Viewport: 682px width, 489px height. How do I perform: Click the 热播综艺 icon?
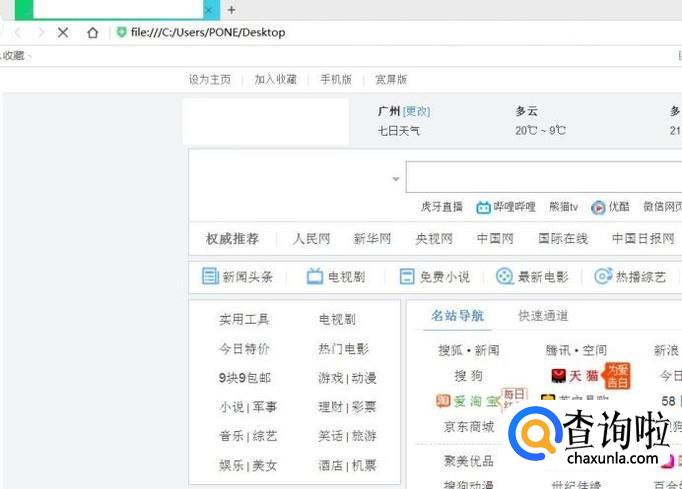603,276
